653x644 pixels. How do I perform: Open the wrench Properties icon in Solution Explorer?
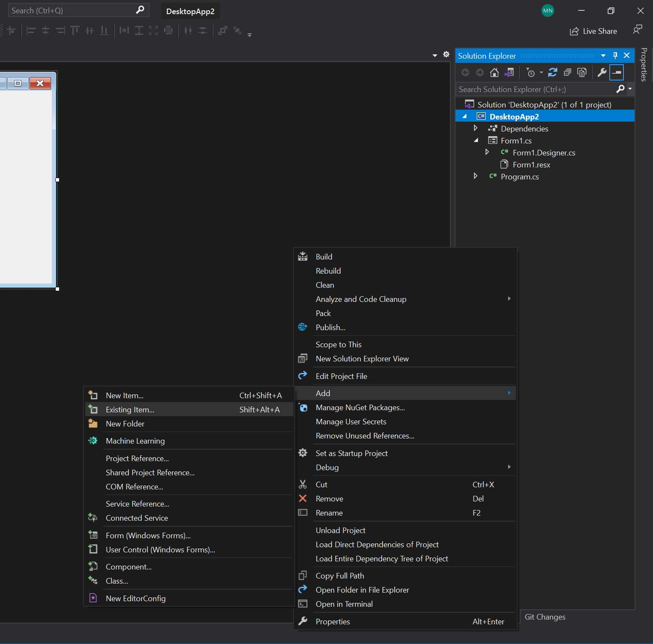(602, 72)
